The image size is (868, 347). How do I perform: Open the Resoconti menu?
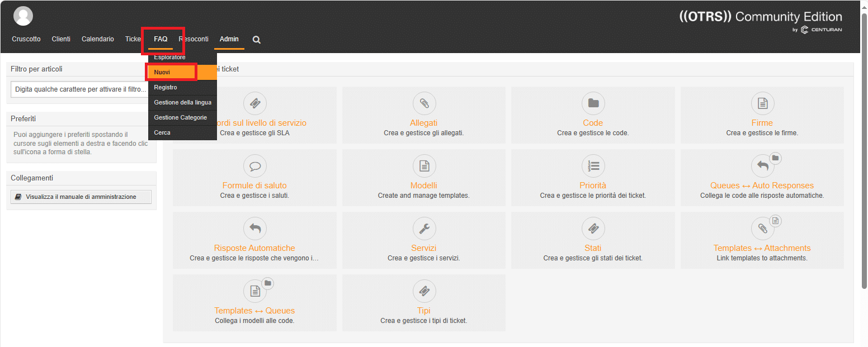194,39
